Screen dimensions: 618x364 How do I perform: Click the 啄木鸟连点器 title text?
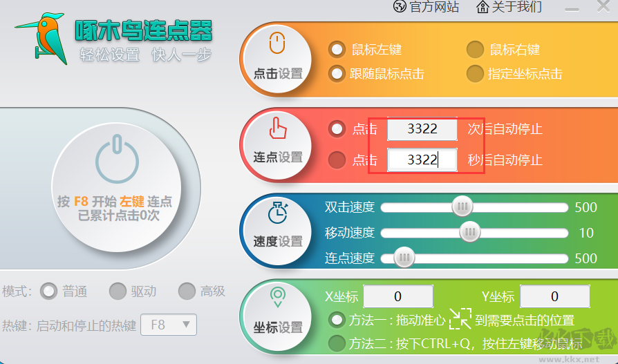(x=144, y=30)
